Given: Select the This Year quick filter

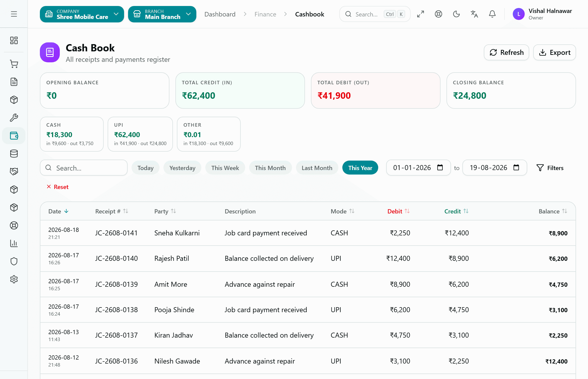Looking at the screenshot, I should (x=360, y=168).
